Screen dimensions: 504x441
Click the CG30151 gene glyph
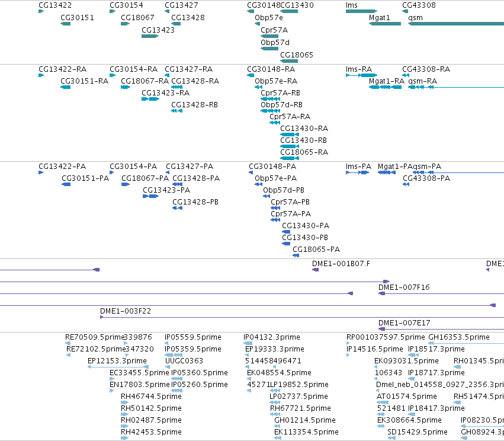(66, 24)
